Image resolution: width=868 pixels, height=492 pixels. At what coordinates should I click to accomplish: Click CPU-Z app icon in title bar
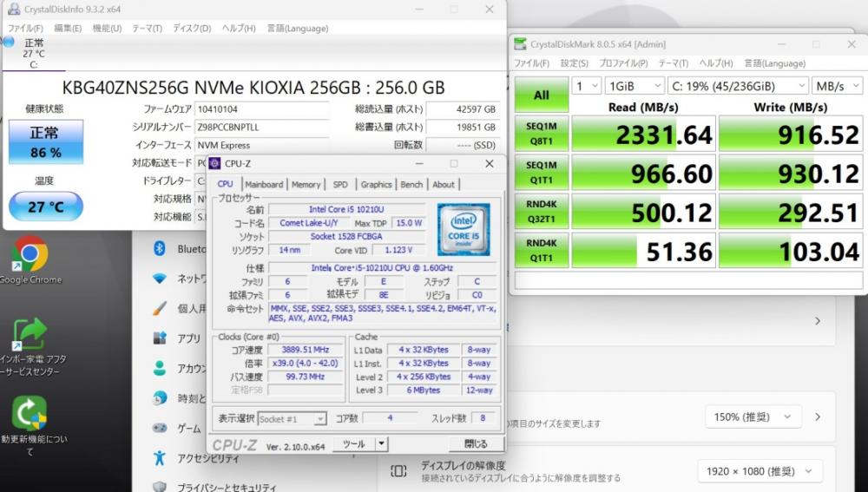coord(214,163)
